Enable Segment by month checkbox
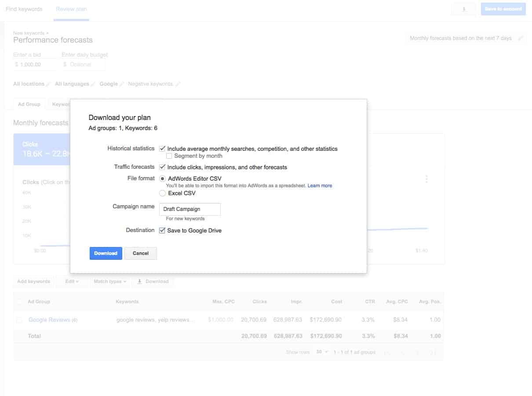The width and height of the screenshot is (532, 396). [x=169, y=156]
